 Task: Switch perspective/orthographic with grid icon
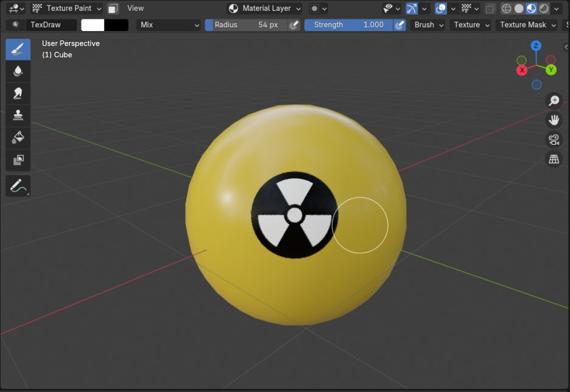(554, 159)
